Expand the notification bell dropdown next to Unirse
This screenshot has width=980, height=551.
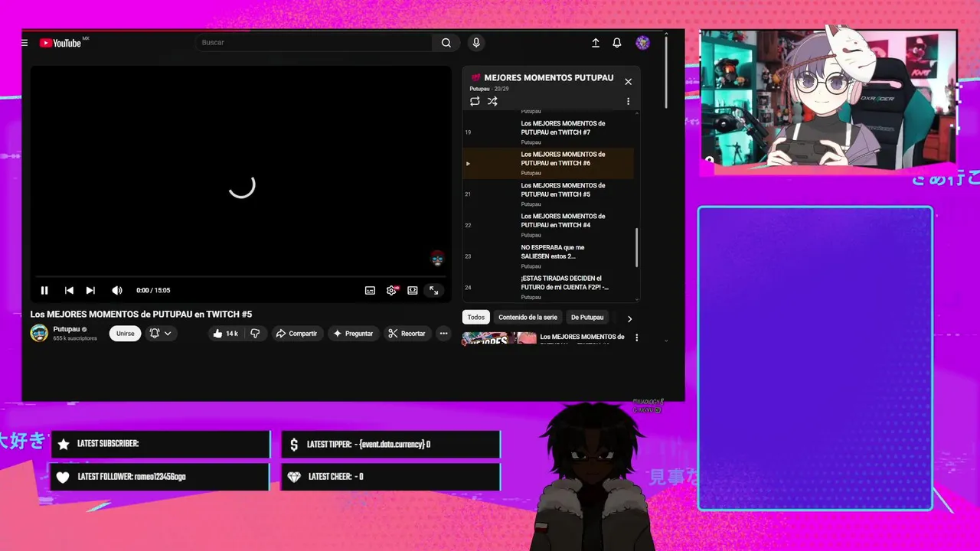[x=161, y=334]
